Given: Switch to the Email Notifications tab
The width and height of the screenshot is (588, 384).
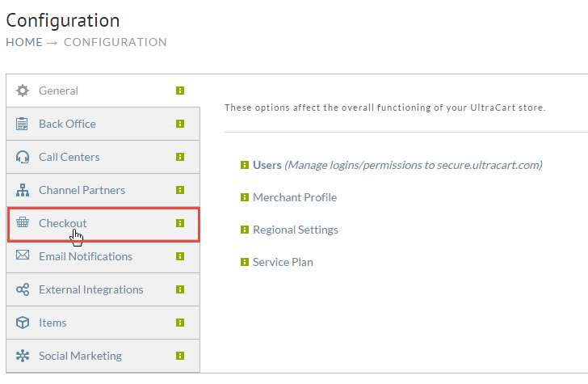Looking at the screenshot, I should tap(103, 256).
